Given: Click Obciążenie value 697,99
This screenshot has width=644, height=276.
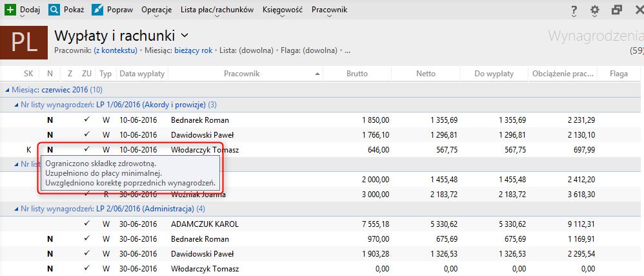Looking at the screenshot, I should [585, 150].
